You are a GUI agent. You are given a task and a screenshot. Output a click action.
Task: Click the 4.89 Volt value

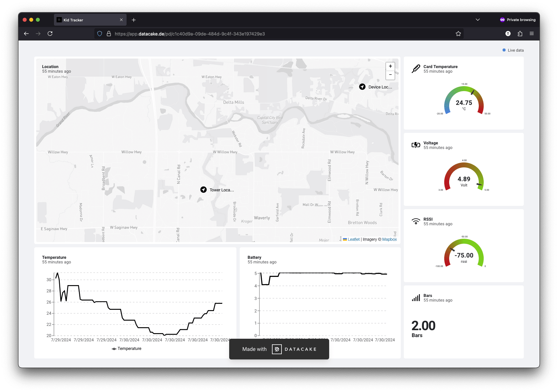point(464,179)
